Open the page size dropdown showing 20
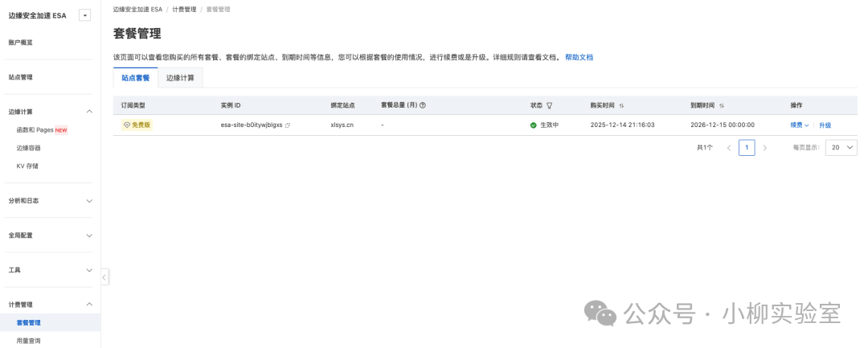 [x=841, y=148]
